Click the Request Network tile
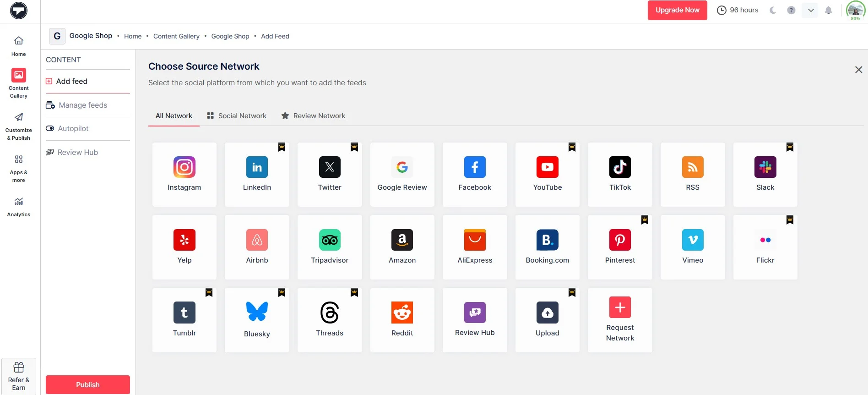Image resolution: width=868 pixels, height=395 pixels. (x=619, y=319)
